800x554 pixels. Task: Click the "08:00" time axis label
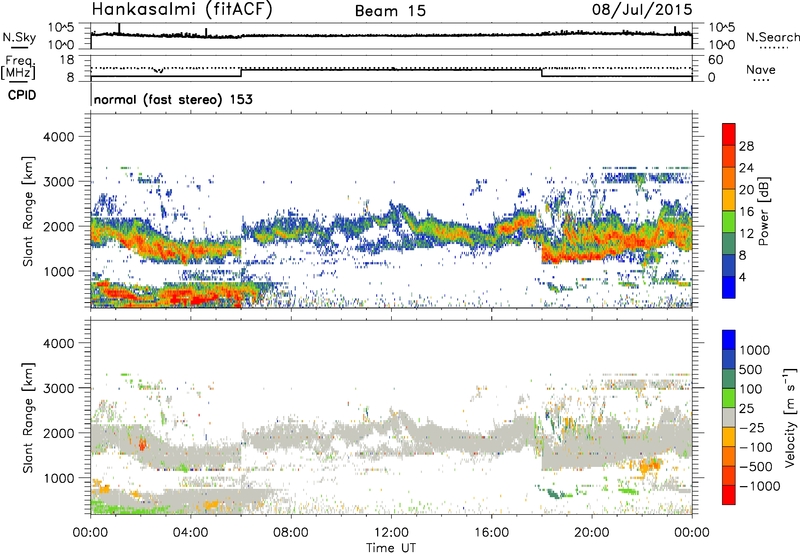click(x=291, y=533)
